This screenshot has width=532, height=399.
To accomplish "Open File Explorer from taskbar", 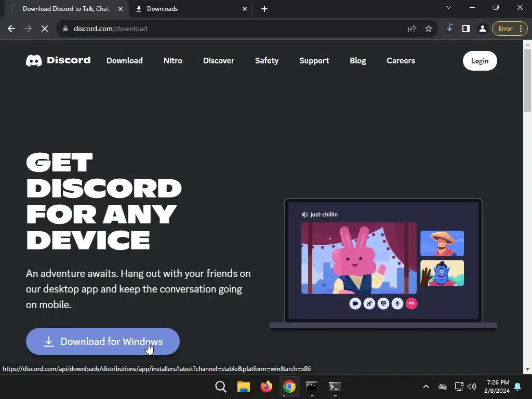I will point(244,387).
